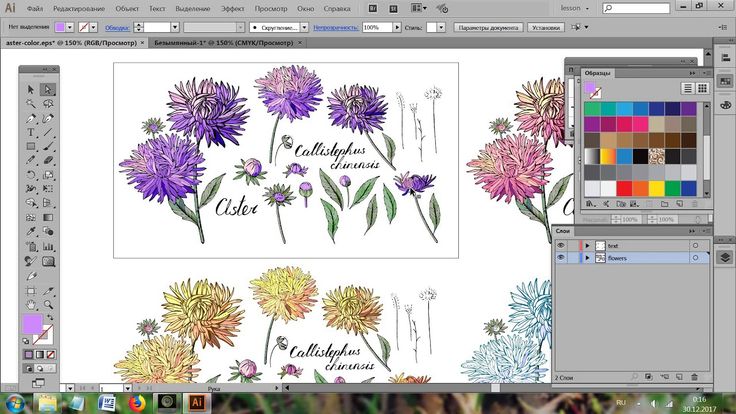Click the Установки button
Viewport: 736px width, 414px height.
tap(547, 28)
